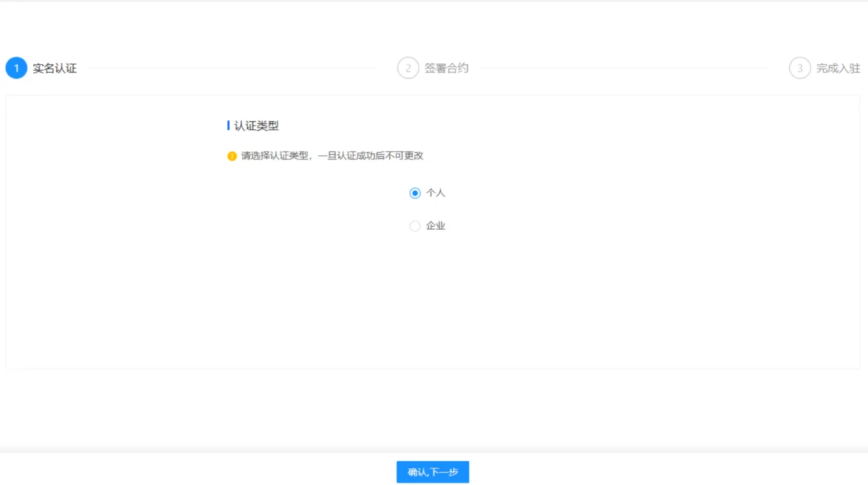The width and height of the screenshot is (868, 485).
Task: Click the step 2 circle icon
Action: [408, 68]
